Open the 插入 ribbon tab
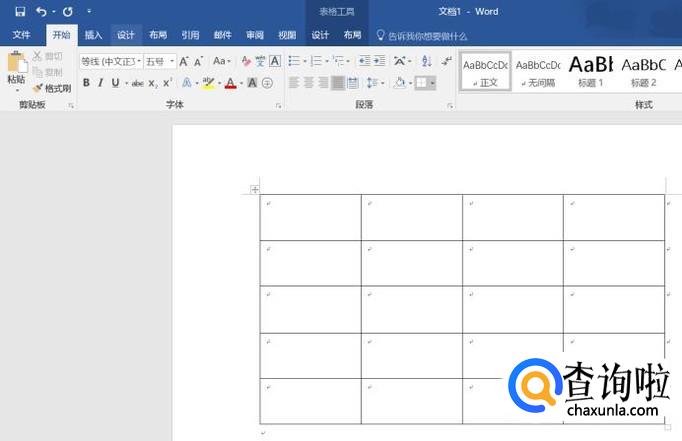The width and height of the screenshot is (682, 441). [x=93, y=35]
